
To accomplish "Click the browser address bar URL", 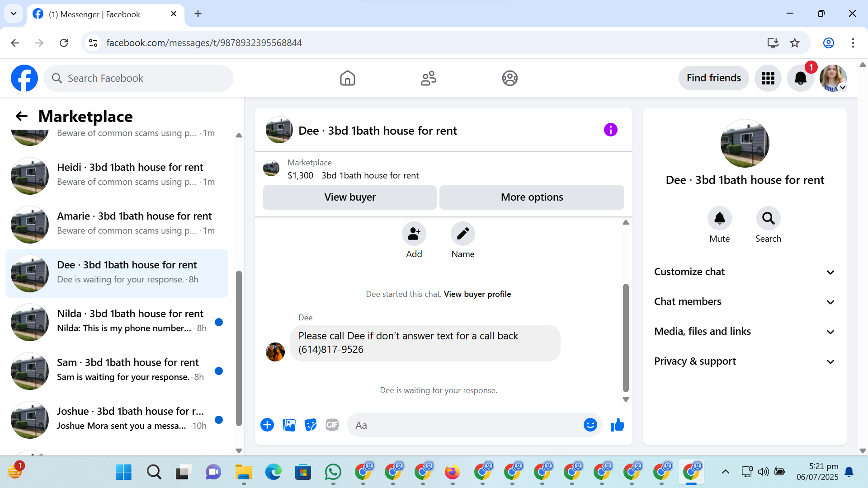I will [204, 42].
